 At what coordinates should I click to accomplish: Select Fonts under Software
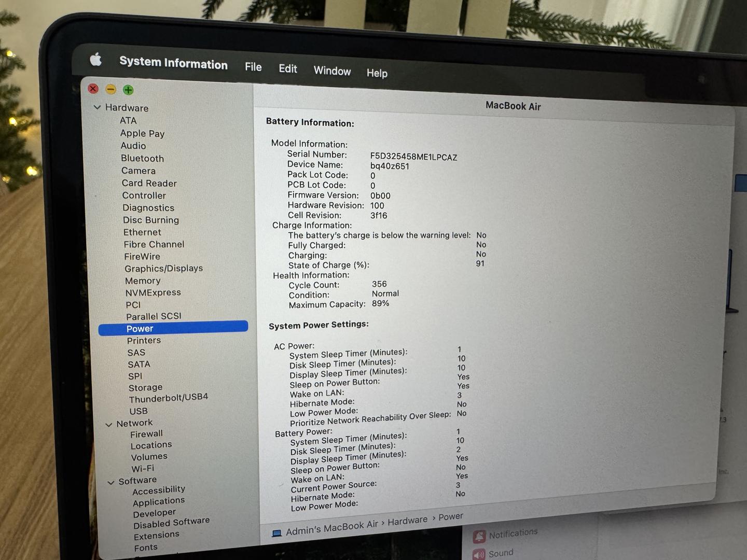pyautogui.click(x=146, y=548)
